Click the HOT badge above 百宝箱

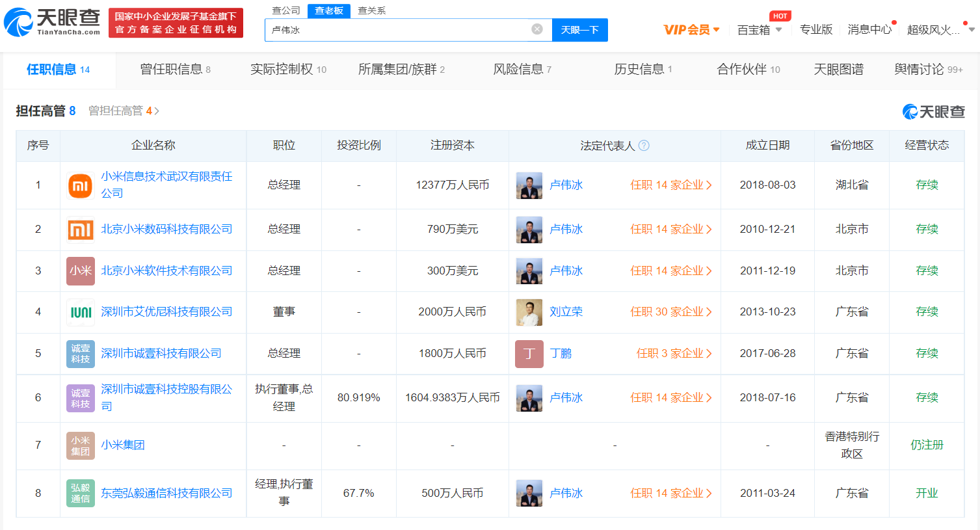(780, 16)
